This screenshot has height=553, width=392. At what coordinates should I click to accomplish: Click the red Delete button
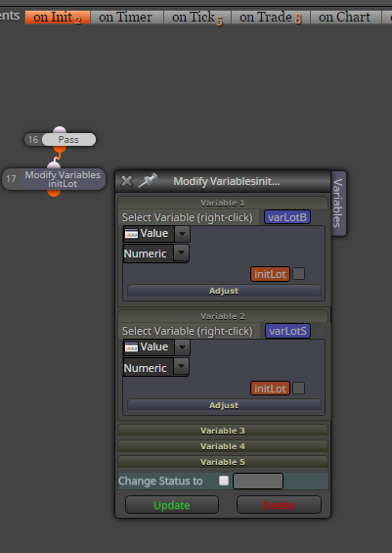coord(279,505)
